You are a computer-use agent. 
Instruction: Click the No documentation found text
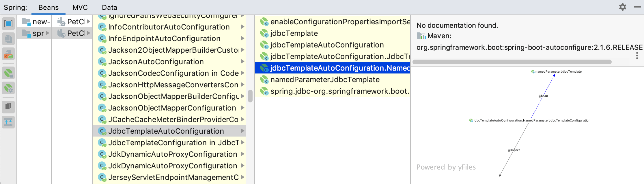(x=457, y=25)
